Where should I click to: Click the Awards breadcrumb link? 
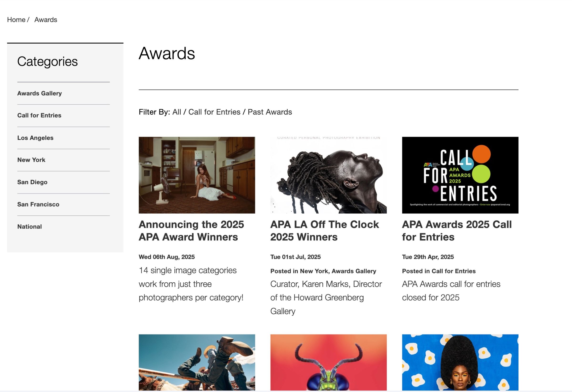46,20
